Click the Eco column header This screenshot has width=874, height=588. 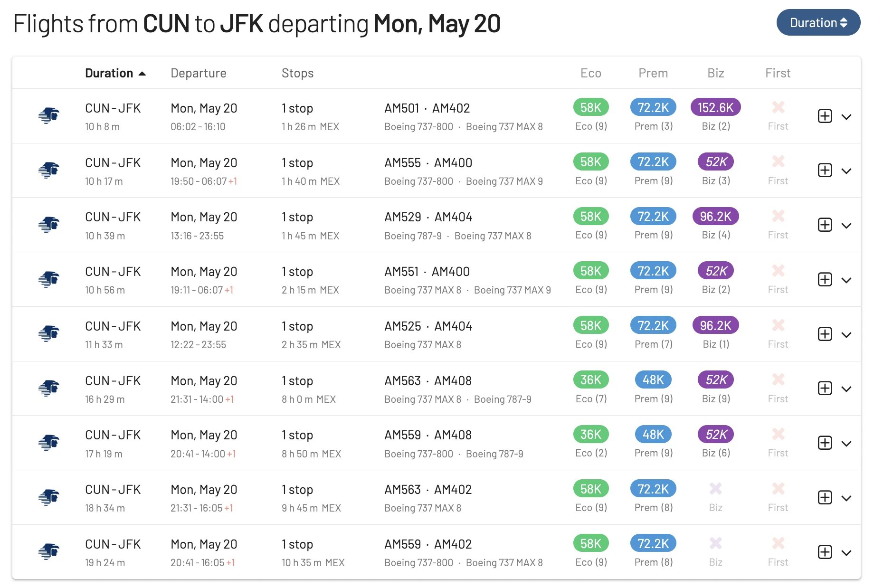pyautogui.click(x=591, y=73)
